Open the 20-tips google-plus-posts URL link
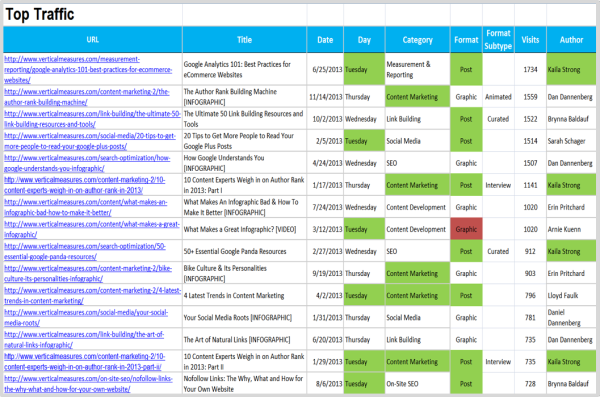 click(x=90, y=141)
